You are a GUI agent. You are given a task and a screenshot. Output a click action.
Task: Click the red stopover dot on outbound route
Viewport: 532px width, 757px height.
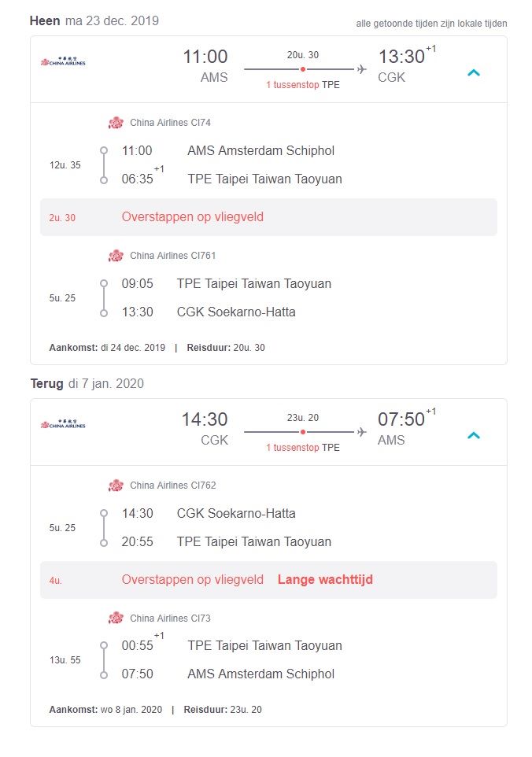303,69
